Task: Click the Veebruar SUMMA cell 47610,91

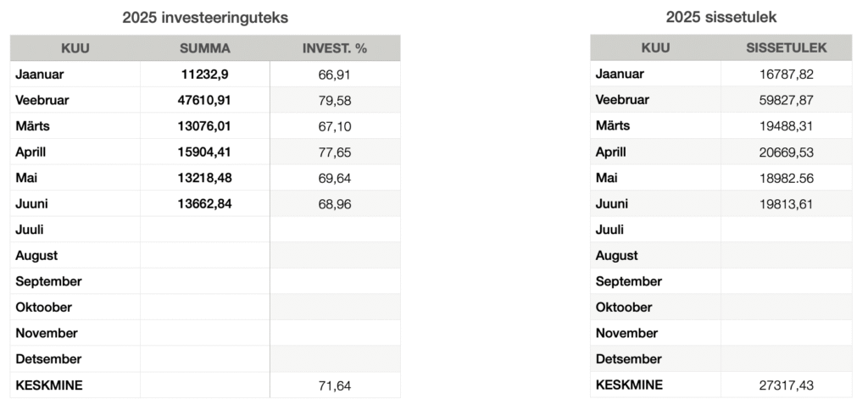Action: tap(205, 100)
